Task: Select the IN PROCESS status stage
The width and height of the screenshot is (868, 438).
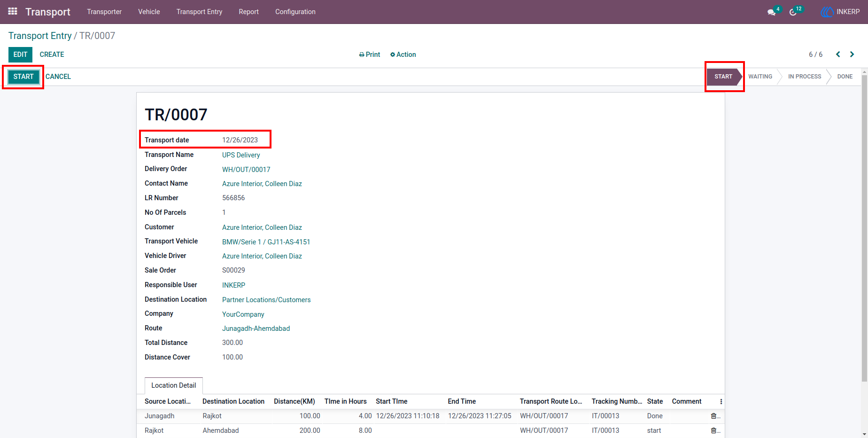Action: [x=805, y=77]
